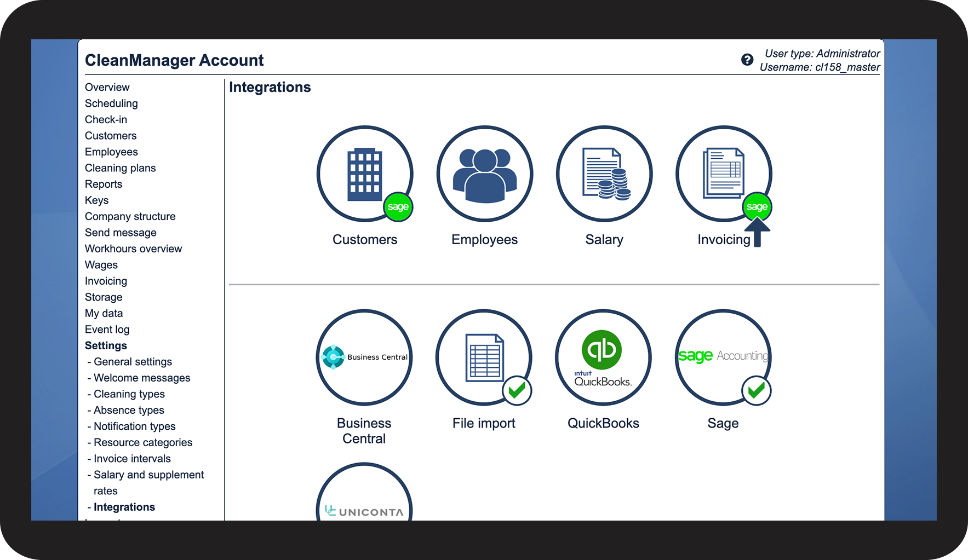The width and height of the screenshot is (968, 560).
Task: Click the green checkmark on Sage
Action: [757, 390]
